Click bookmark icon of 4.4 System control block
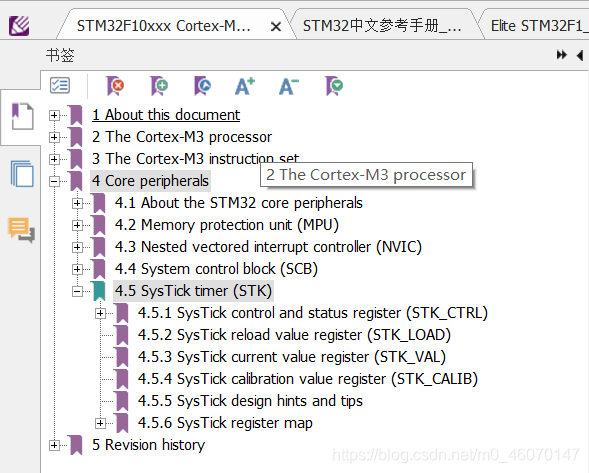Image resolution: width=589 pixels, height=473 pixels. 99,269
